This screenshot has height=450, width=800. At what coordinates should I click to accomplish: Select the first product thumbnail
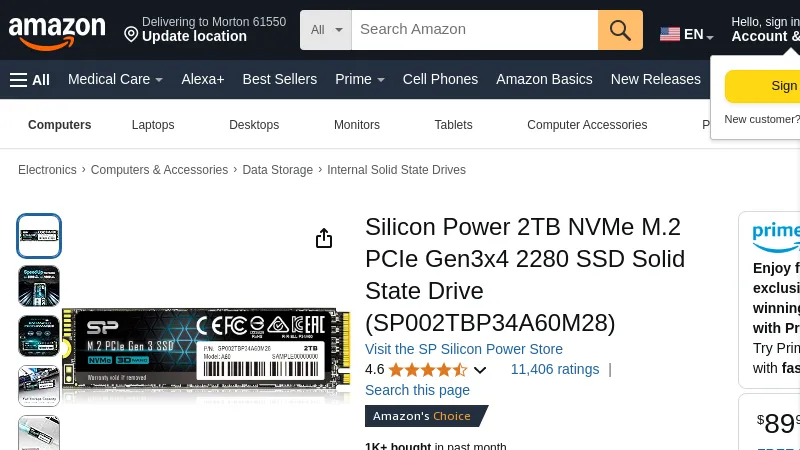point(39,236)
